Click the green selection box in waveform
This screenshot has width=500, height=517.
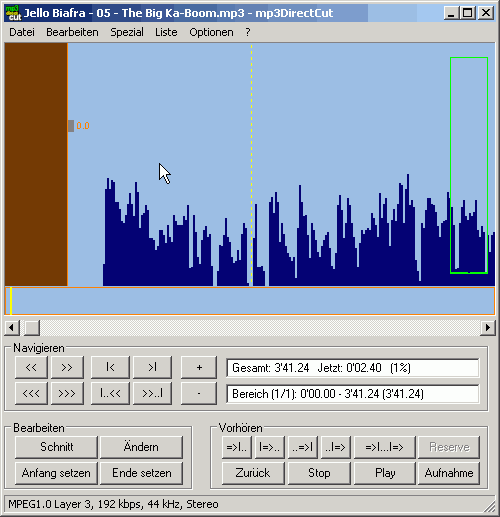469,165
